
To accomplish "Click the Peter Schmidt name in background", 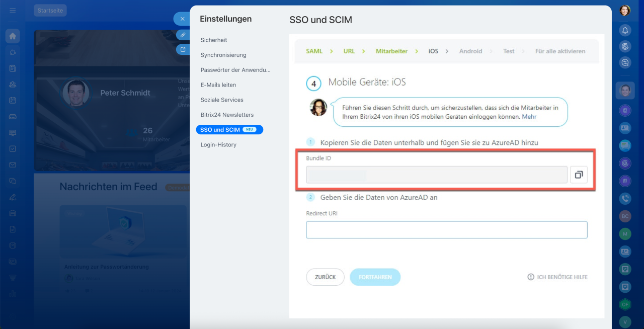I will (x=125, y=93).
